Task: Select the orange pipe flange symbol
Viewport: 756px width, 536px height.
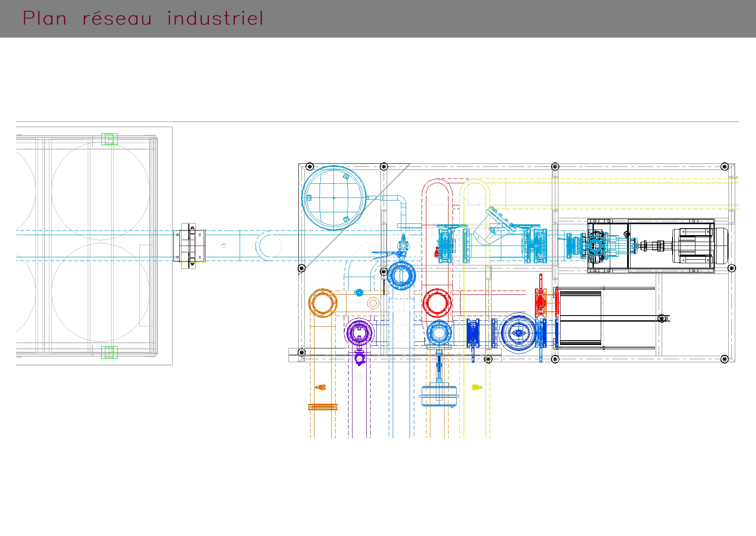Action: [x=322, y=303]
